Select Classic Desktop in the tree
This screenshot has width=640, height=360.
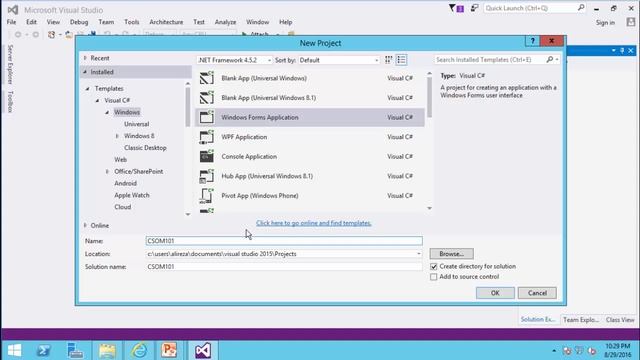coord(145,148)
